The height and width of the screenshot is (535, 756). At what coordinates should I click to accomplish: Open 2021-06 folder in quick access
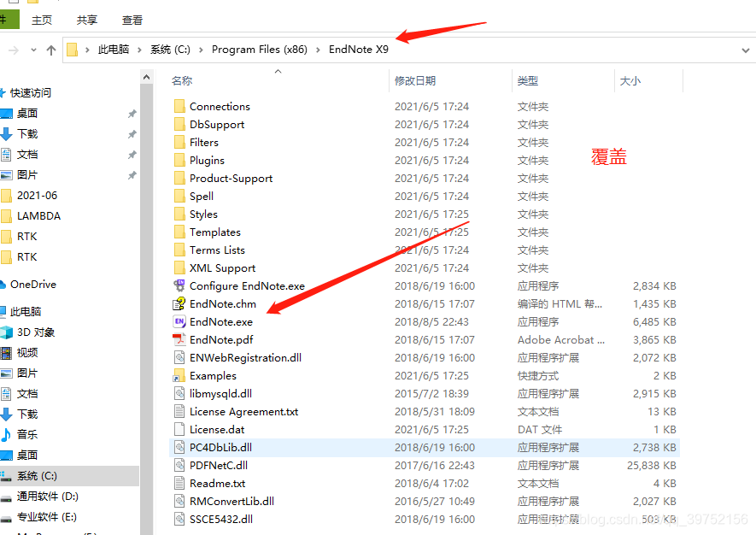click(x=37, y=196)
